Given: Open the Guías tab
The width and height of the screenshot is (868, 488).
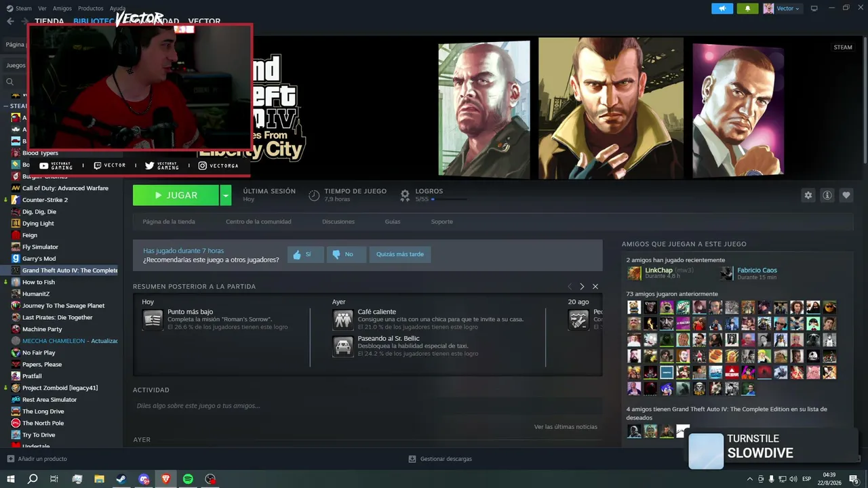Looking at the screenshot, I should (393, 222).
